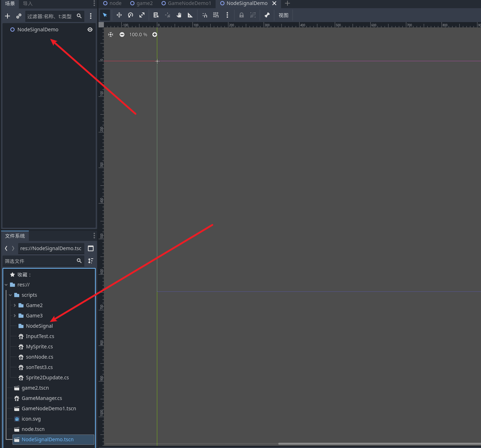The height and width of the screenshot is (448, 481).
Task: Switch to Scale Mode tool
Action: 142,15
